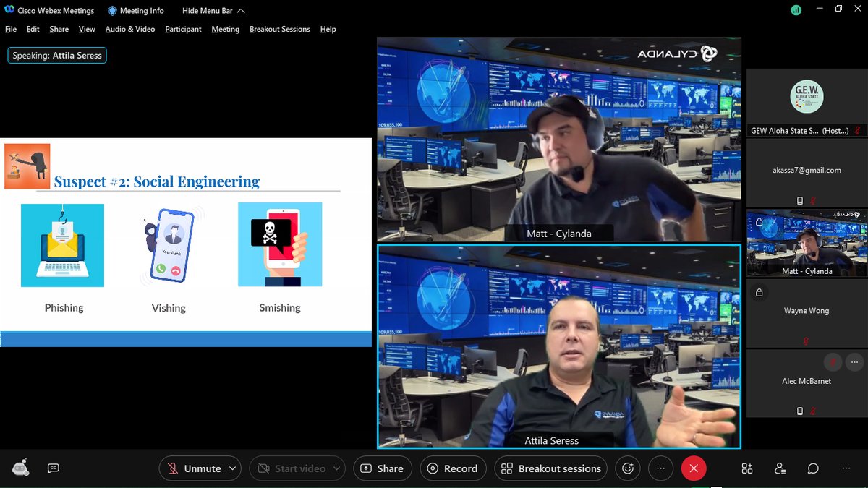Click lock icon on small Matt - Cylanda tile
This screenshot has height=488, width=868.
[759, 223]
